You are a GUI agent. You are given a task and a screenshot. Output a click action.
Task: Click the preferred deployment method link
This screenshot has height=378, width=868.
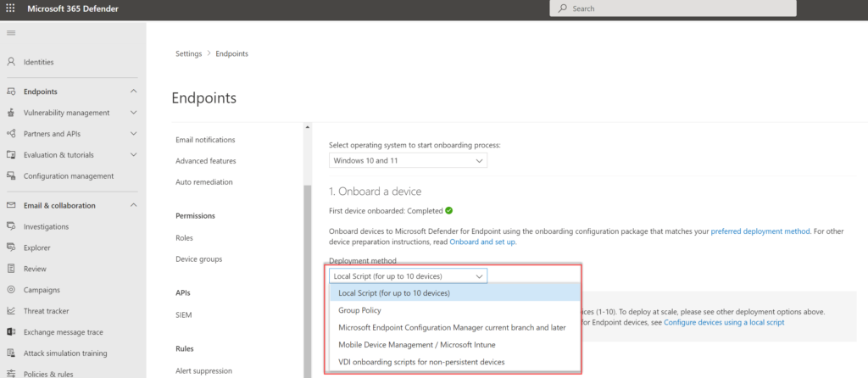click(x=760, y=231)
